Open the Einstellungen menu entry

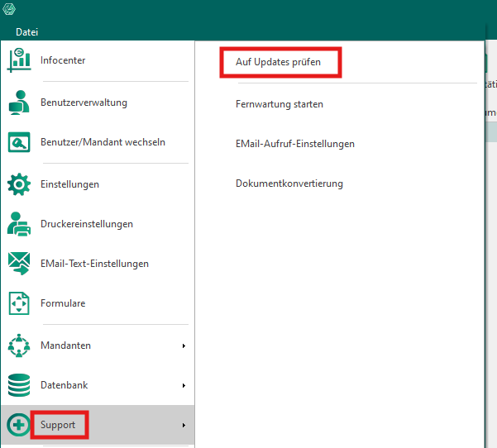point(69,184)
